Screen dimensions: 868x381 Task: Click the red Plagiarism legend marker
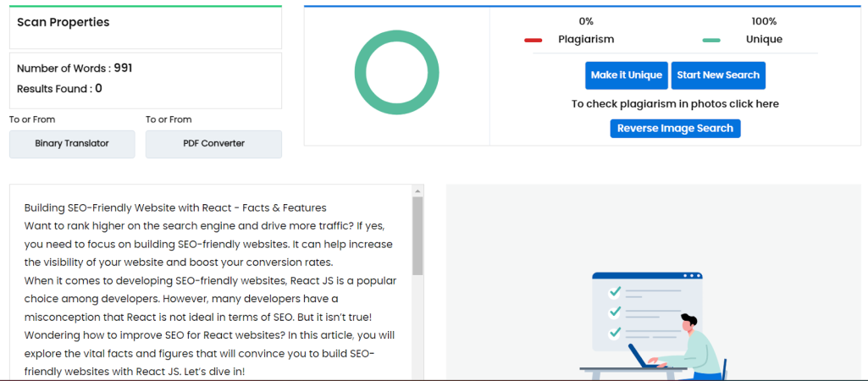click(533, 40)
